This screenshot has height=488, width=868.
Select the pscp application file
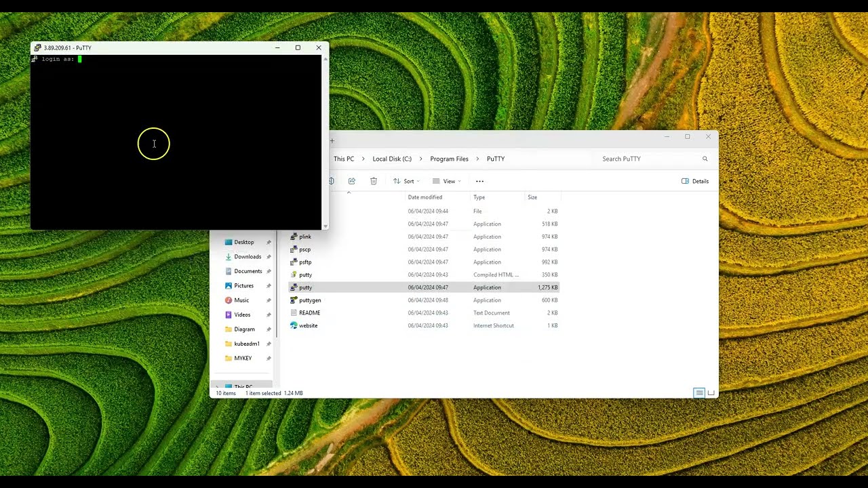pos(305,249)
